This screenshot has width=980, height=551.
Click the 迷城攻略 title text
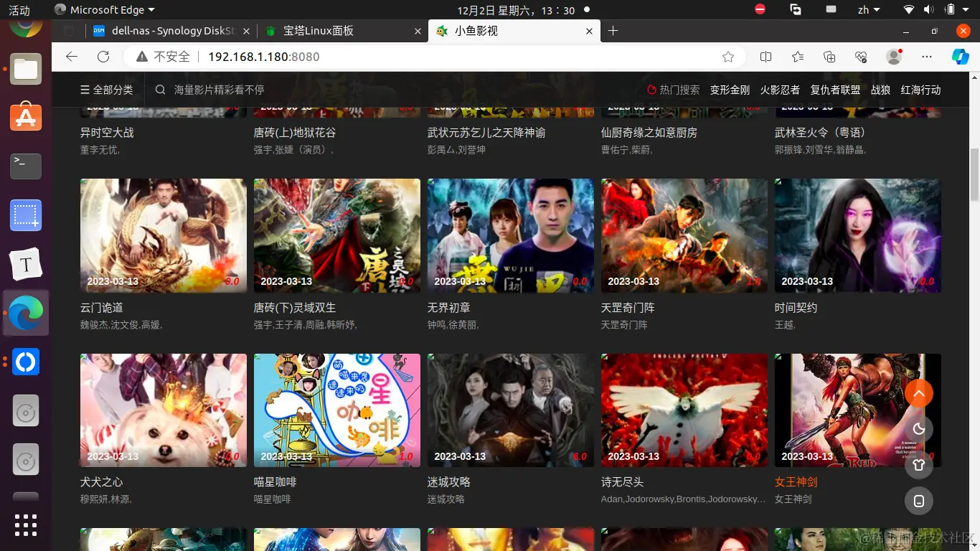pyautogui.click(x=449, y=482)
